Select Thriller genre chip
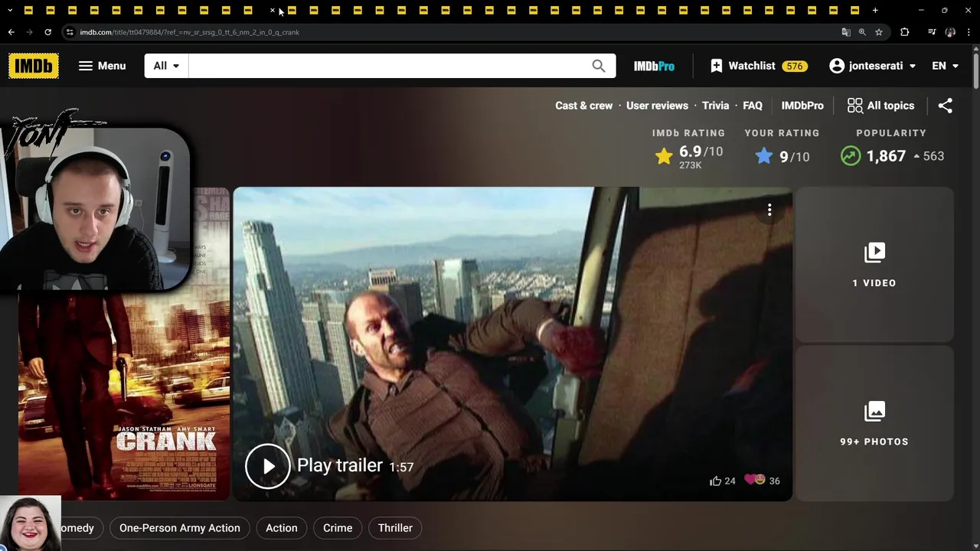The width and height of the screenshot is (980, 551). (x=395, y=528)
